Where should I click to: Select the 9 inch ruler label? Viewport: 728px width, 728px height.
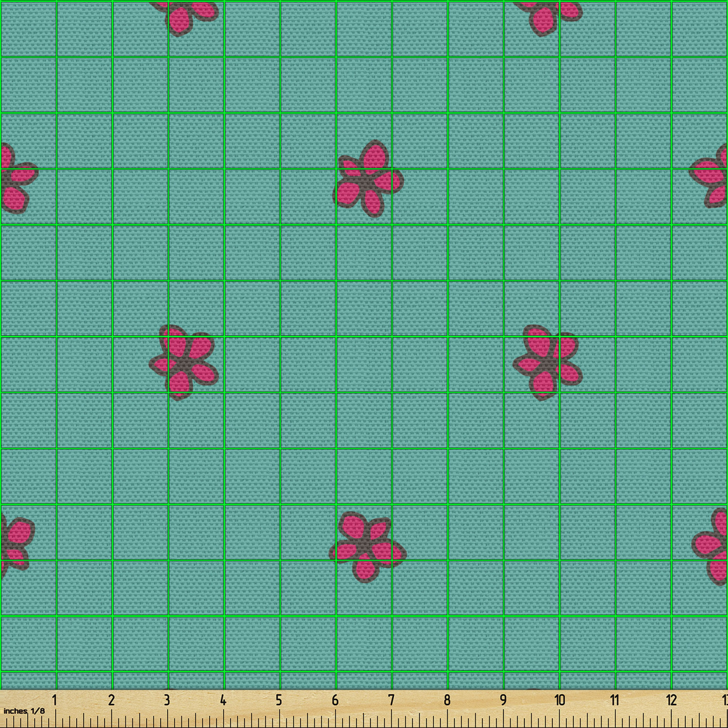pos(503,700)
